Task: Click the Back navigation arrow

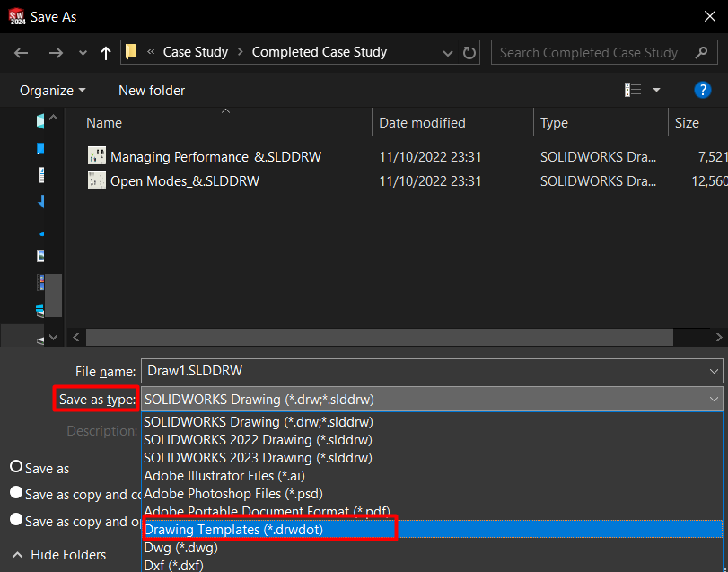Action: coord(22,53)
